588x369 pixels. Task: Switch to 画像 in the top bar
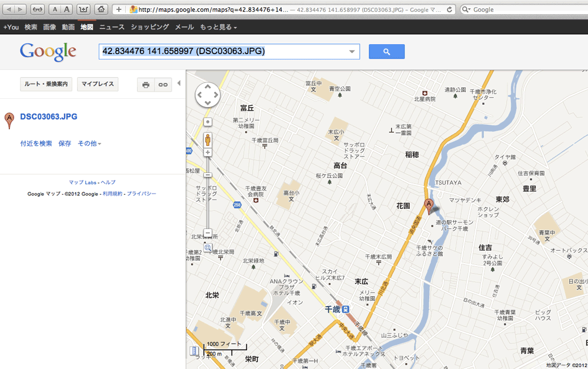(x=49, y=27)
